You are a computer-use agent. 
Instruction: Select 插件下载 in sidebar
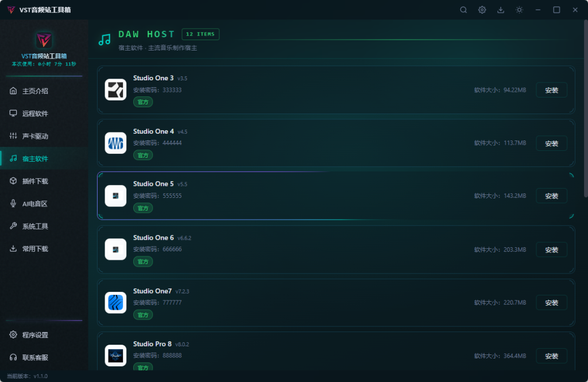(44, 181)
